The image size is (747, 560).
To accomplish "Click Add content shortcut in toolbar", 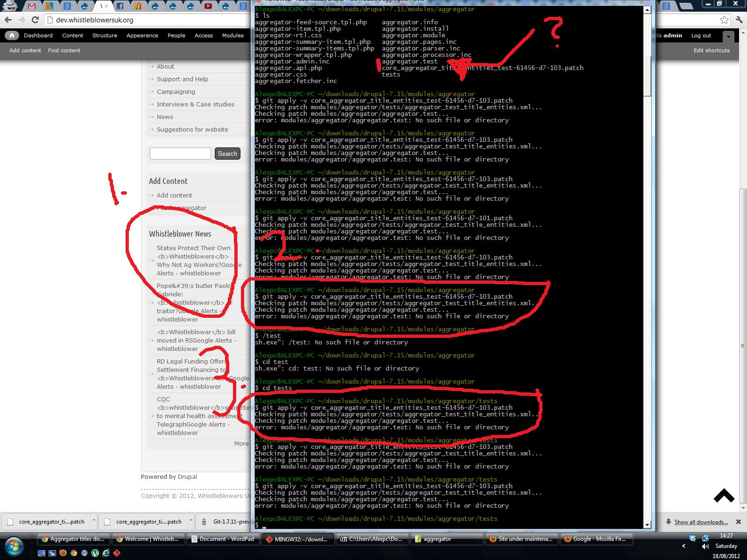I will click(25, 50).
